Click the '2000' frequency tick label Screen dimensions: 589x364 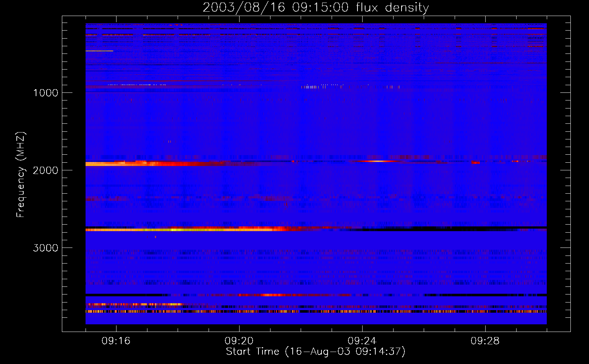[x=46, y=170]
